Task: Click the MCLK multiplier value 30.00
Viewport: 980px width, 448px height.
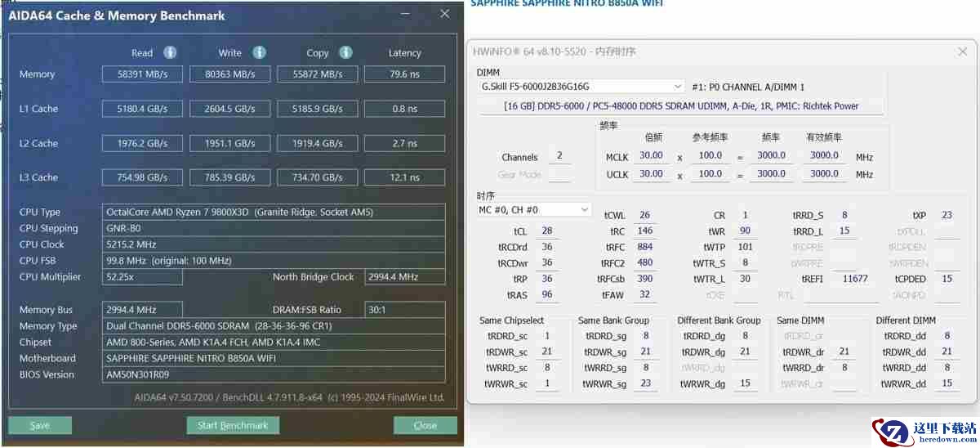Action: [x=651, y=155]
